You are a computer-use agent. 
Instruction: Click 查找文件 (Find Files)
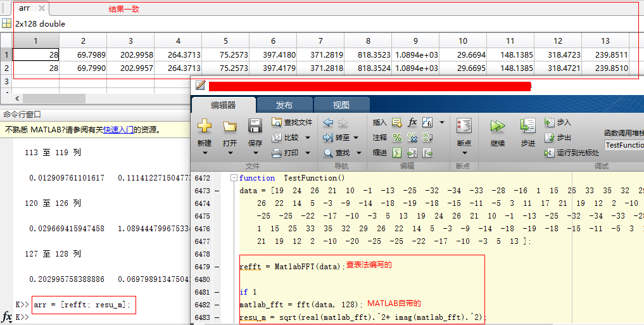(x=292, y=122)
